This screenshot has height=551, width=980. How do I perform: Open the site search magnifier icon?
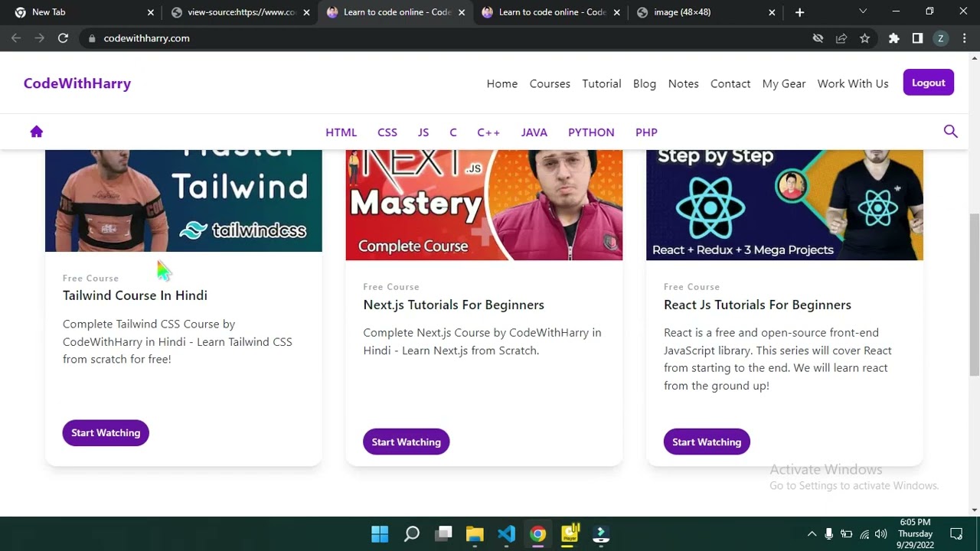tap(950, 132)
